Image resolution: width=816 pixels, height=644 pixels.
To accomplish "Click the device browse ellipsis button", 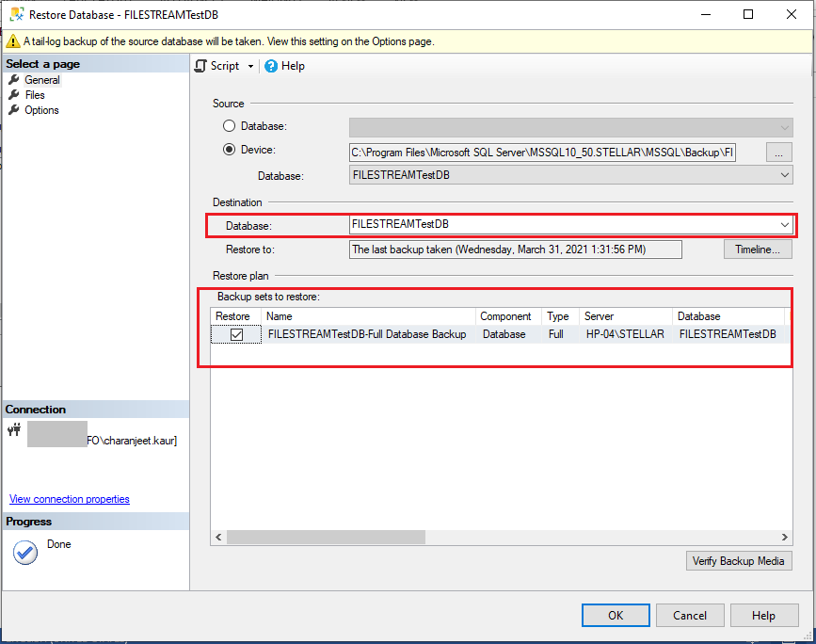I will [x=779, y=153].
